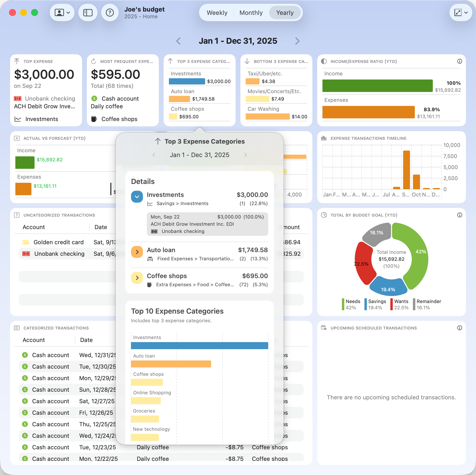Image resolution: width=476 pixels, height=475 pixels.
Task: Click the info icon on Total by Budget Goal
Action: point(460,215)
